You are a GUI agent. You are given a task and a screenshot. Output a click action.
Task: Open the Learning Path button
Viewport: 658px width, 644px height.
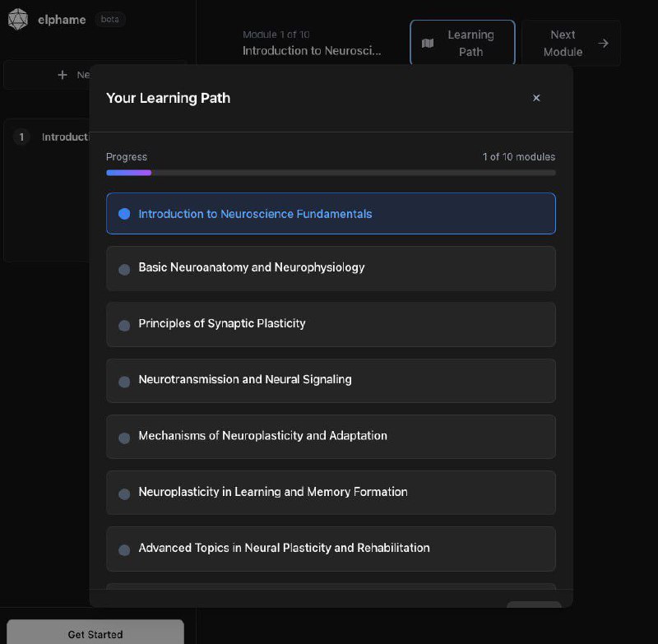(462, 43)
